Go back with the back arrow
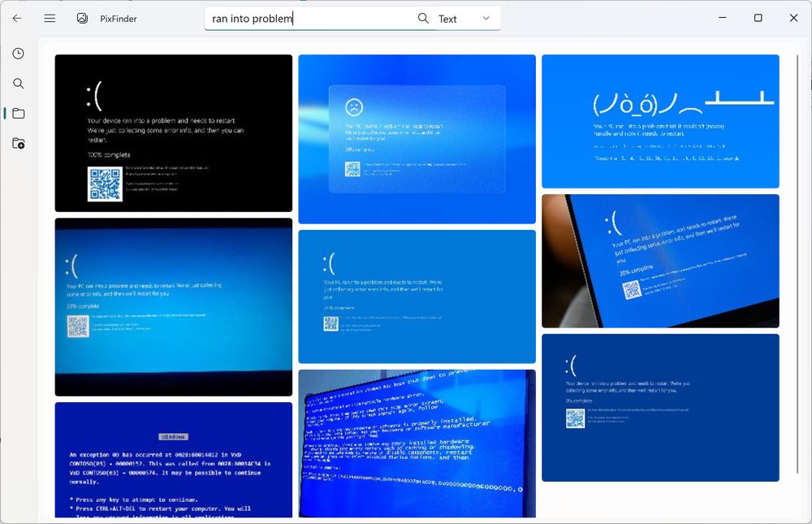This screenshot has width=812, height=524. coord(17,18)
